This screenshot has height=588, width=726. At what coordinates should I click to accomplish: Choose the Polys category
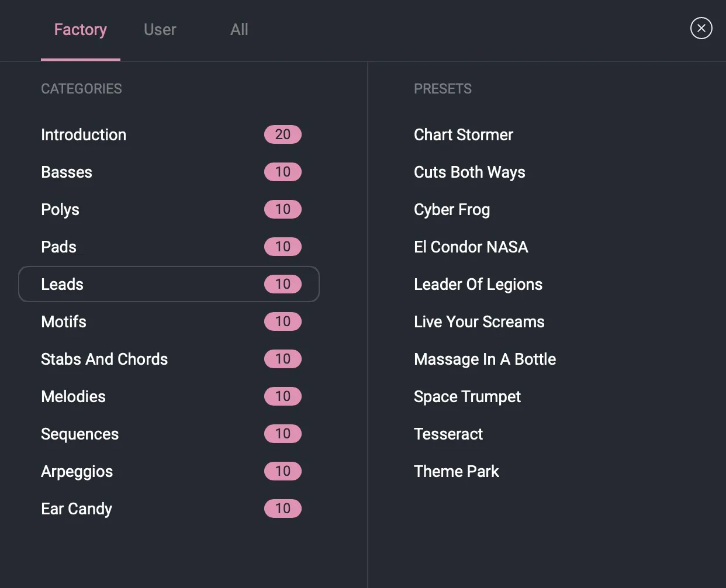point(60,210)
